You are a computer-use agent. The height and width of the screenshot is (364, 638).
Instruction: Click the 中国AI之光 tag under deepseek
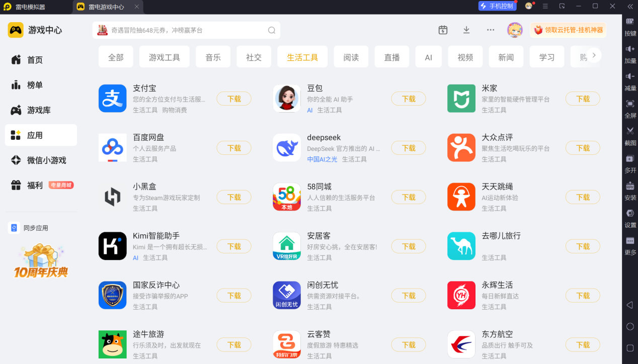click(322, 159)
